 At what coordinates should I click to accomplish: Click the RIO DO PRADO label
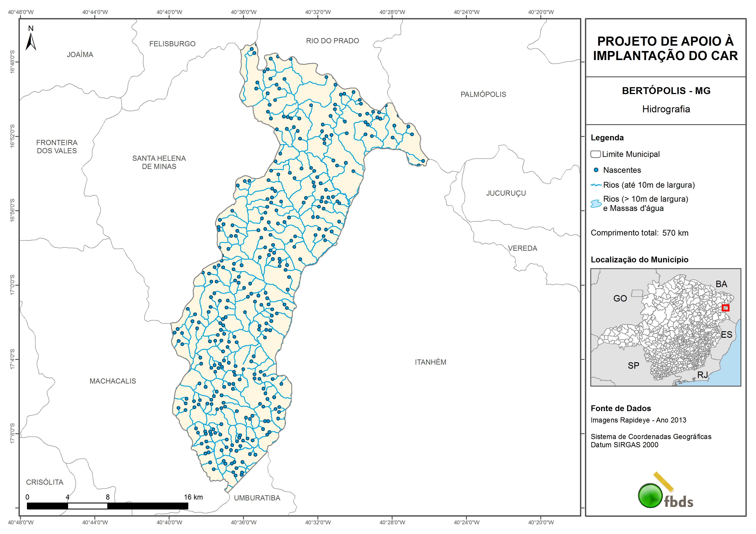332,41
